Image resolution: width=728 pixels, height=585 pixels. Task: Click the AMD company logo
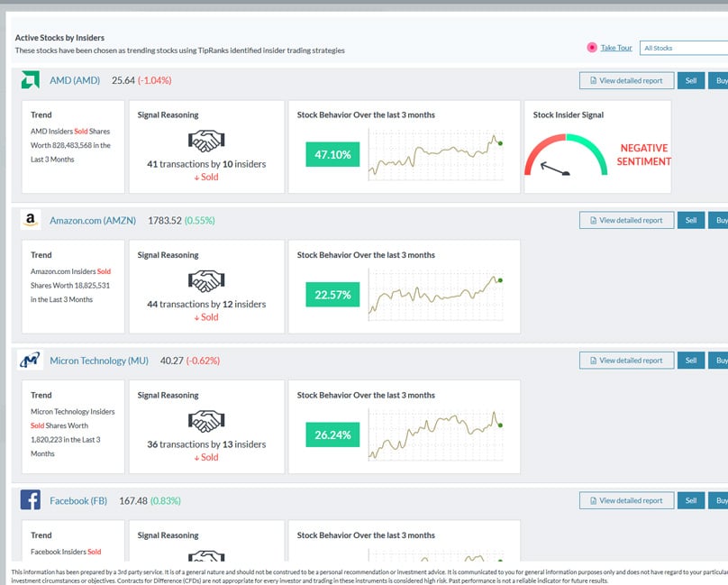pyautogui.click(x=30, y=80)
